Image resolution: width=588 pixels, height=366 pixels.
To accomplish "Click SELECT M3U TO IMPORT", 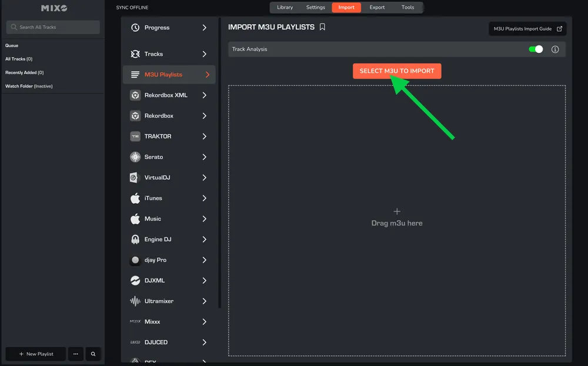I will tap(397, 70).
